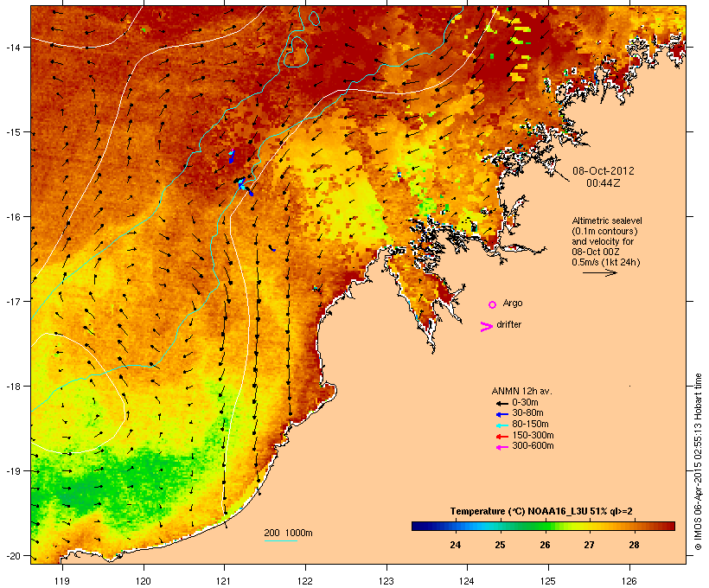Image resolution: width=709 pixels, height=588 pixels.
Task: Click the red 150-300m legend arrow
Action: [501, 436]
